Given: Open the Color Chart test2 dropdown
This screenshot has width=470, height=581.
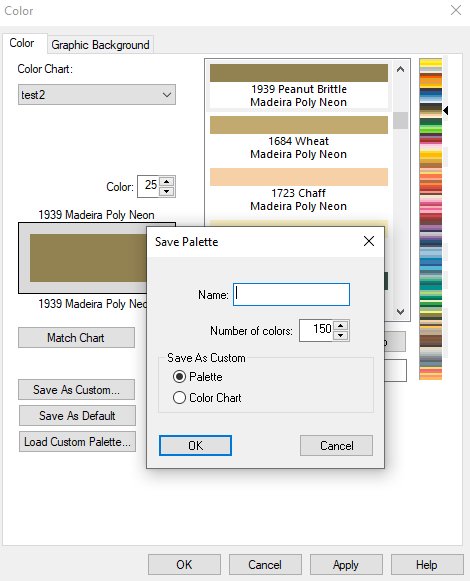Looking at the screenshot, I should tap(97, 95).
